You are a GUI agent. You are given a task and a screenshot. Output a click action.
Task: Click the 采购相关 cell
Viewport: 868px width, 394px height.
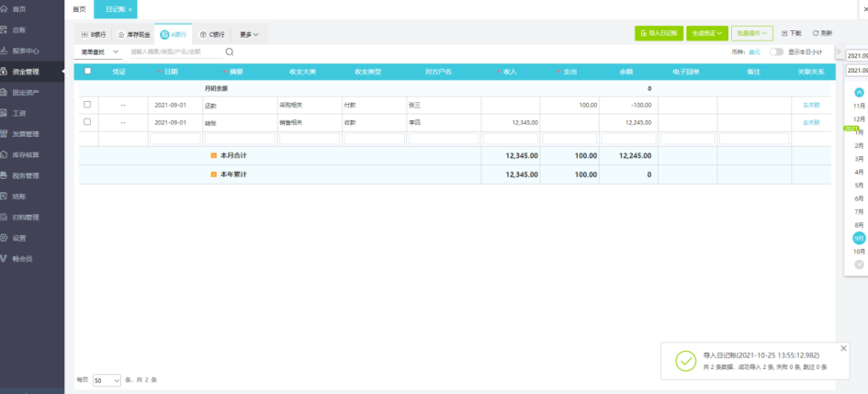pyautogui.click(x=309, y=105)
